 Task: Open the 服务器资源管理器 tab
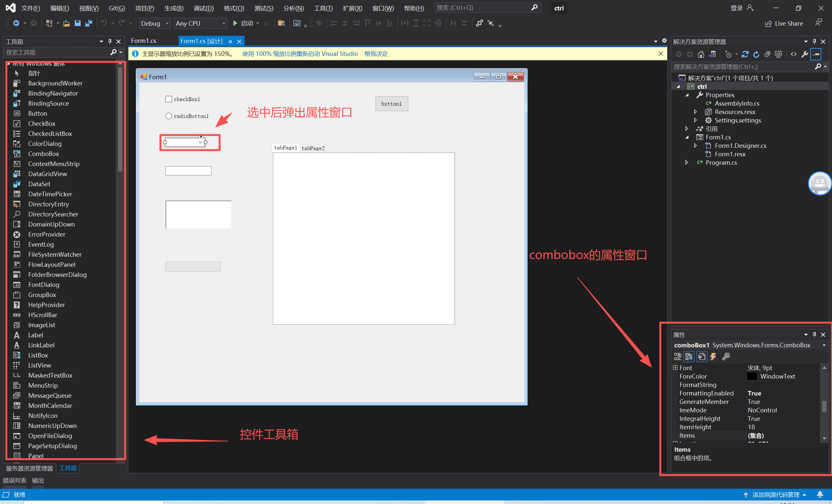29,468
